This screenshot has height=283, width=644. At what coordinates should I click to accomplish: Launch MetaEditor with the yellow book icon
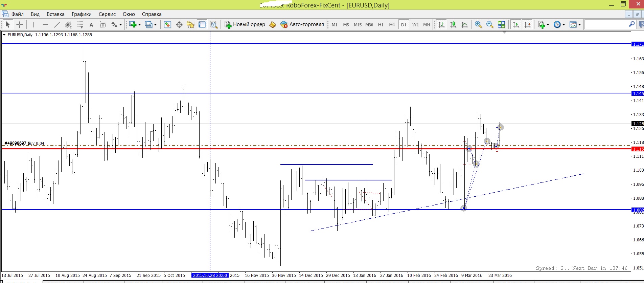tap(273, 24)
